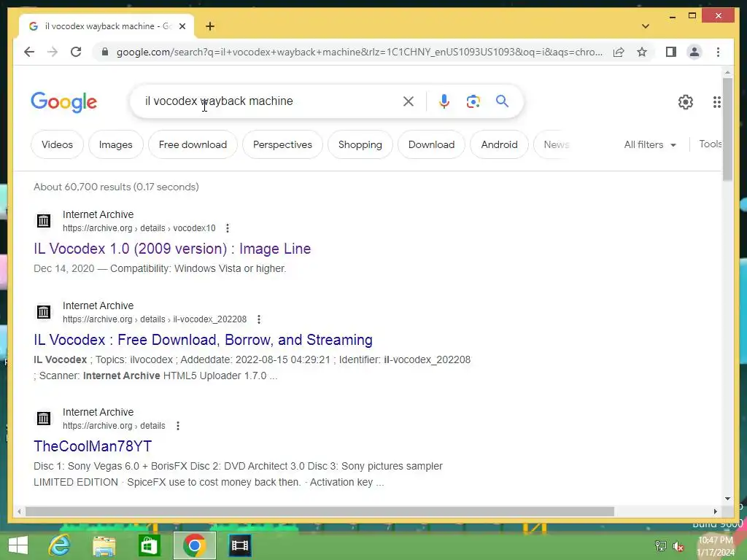747x560 pixels.
Task: Bookmark this tab with the star icon
Action: click(642, 52)
